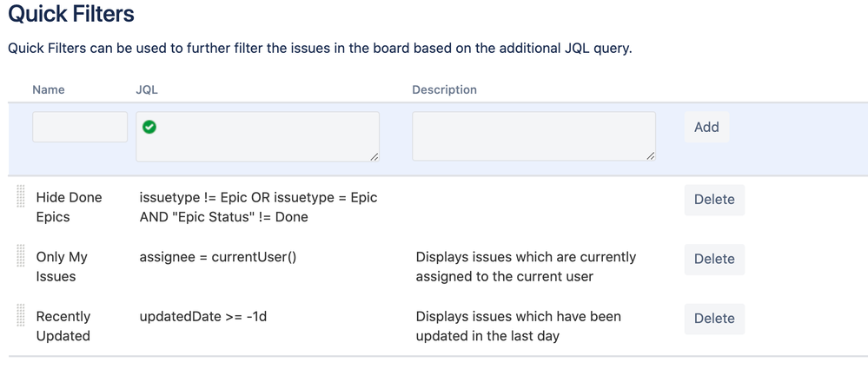Click the drag handle for Hide Done Epics
Screen dimensions: 868x369
pos(21,197)
